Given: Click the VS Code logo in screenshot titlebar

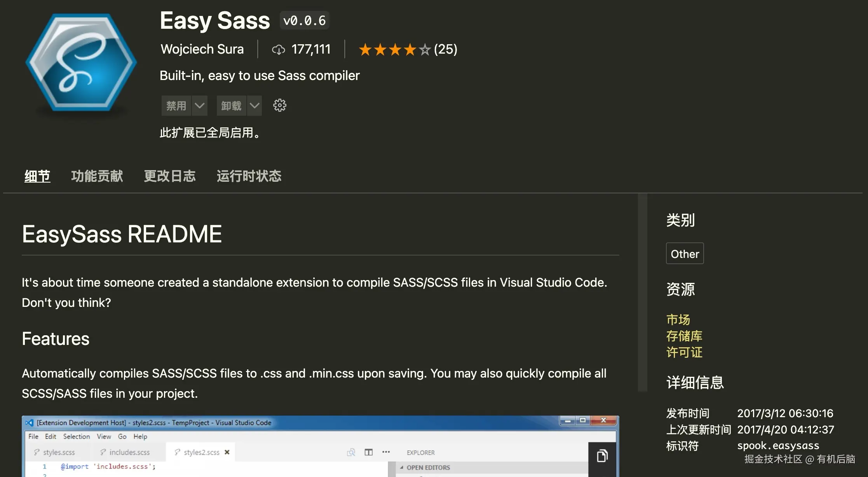Looking at the screenshot, I should (x=30, y=423).
